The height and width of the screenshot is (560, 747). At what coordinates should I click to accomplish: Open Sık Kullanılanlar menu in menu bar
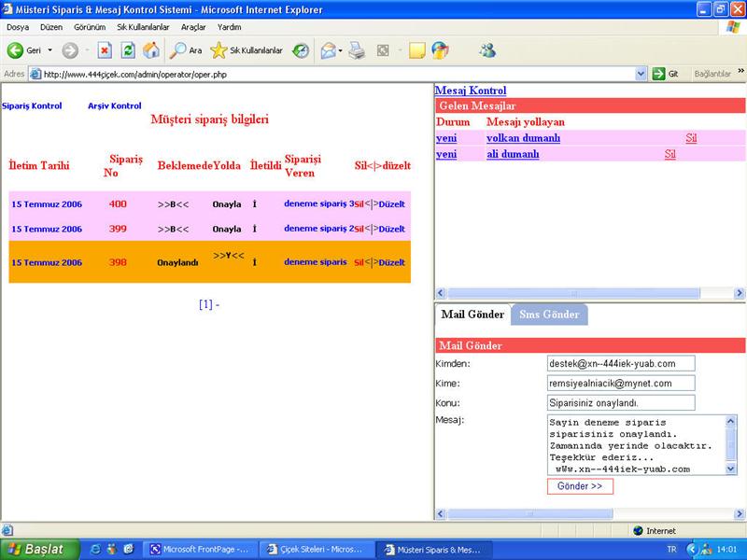coord(143,27)
